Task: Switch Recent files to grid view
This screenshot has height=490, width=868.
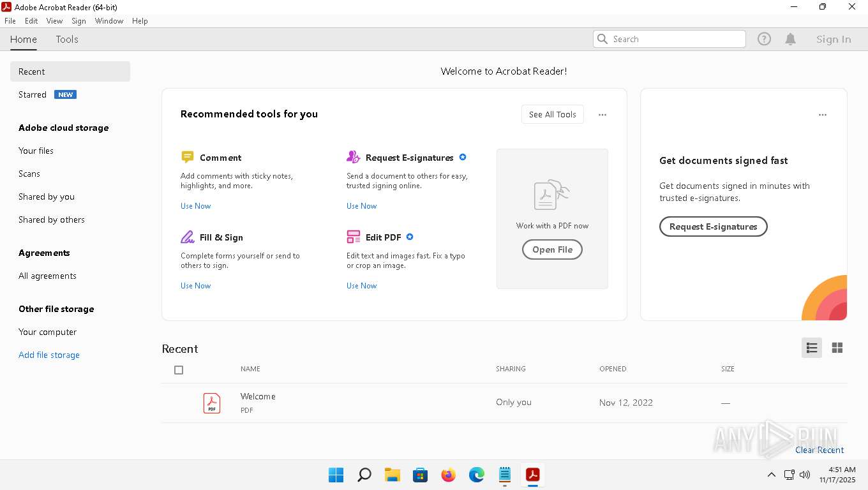Action: coord(837,348)
